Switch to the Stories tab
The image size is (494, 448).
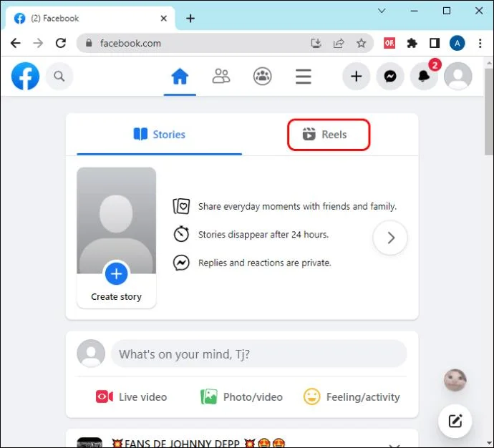159,135
